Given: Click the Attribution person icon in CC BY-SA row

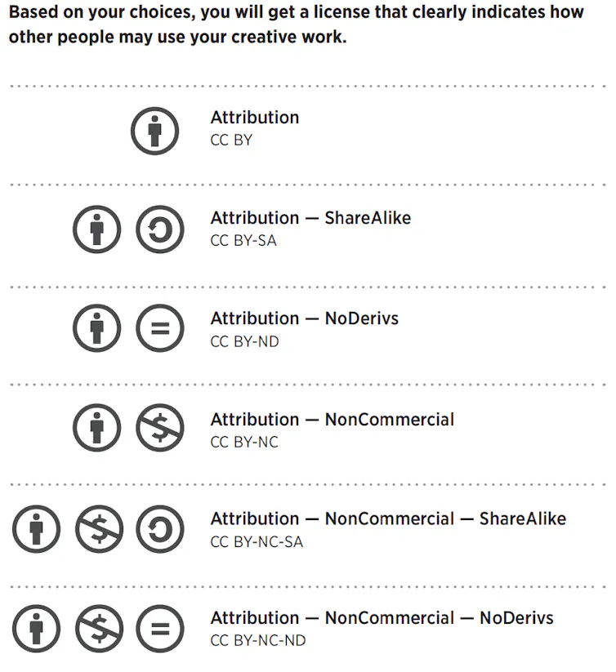Looking at the screenshot, I should pos(97,229).
